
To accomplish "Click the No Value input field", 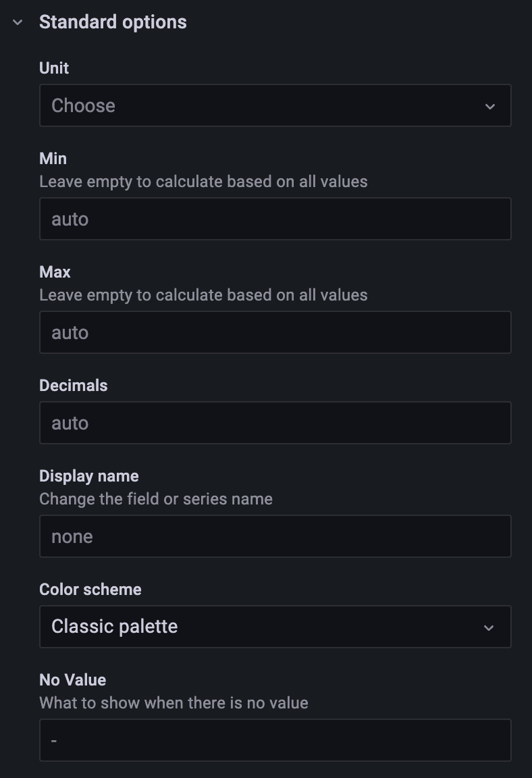I will click(x=275, y=740).
